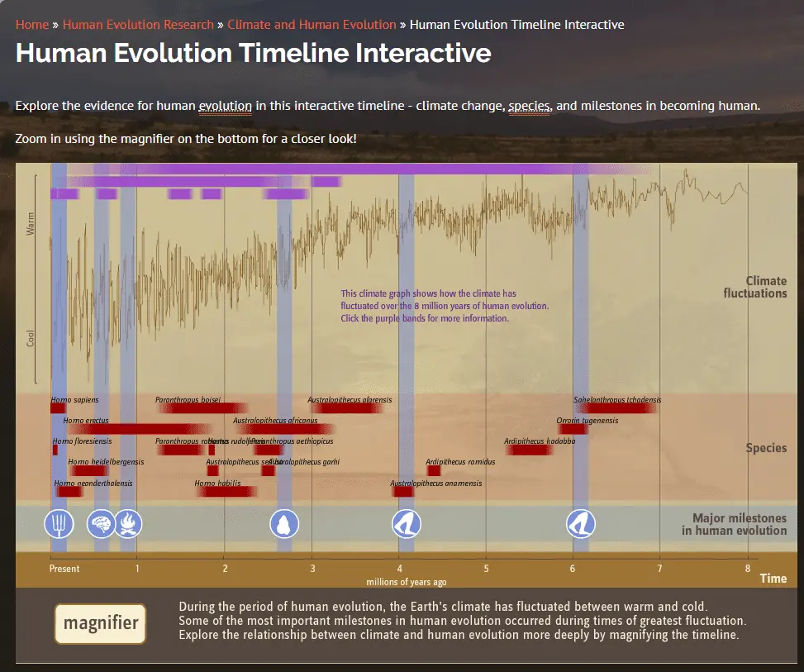
Task: Open the Sahelanthropus tchadensis species bar
Action: click(x=616, y=408)
